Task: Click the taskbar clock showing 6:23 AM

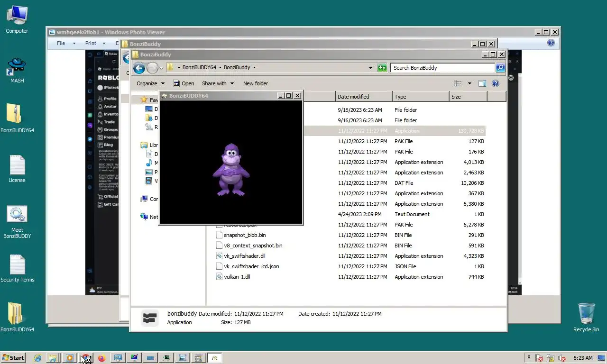Action: (583, 358)
